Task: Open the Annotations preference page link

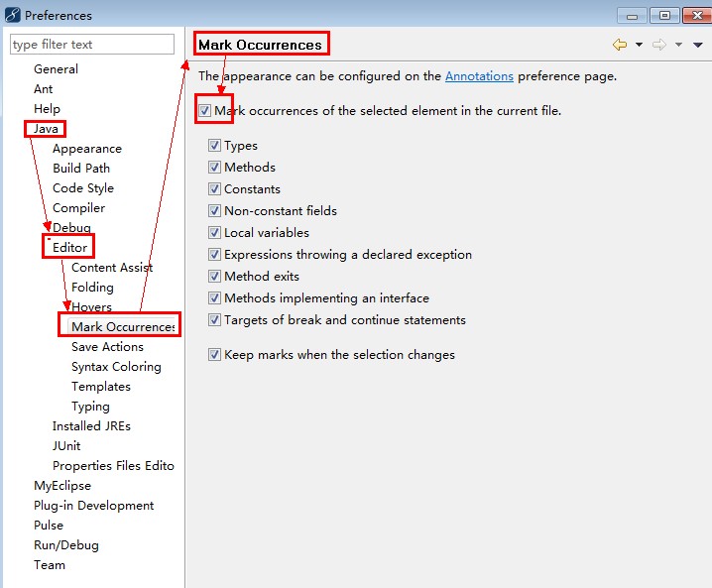Action: 479,75
